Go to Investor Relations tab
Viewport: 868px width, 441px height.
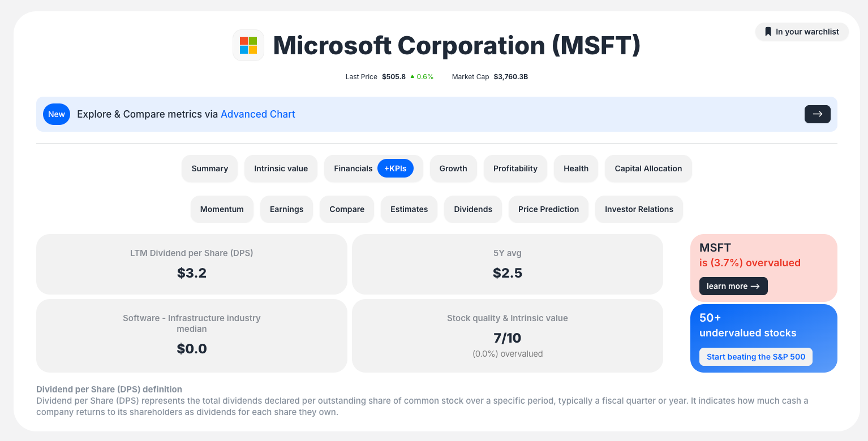[x=639, y=209]
